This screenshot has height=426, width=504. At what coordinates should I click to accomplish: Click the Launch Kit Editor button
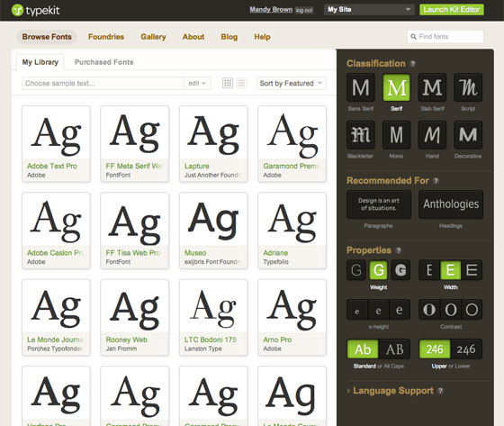point(451,9)
